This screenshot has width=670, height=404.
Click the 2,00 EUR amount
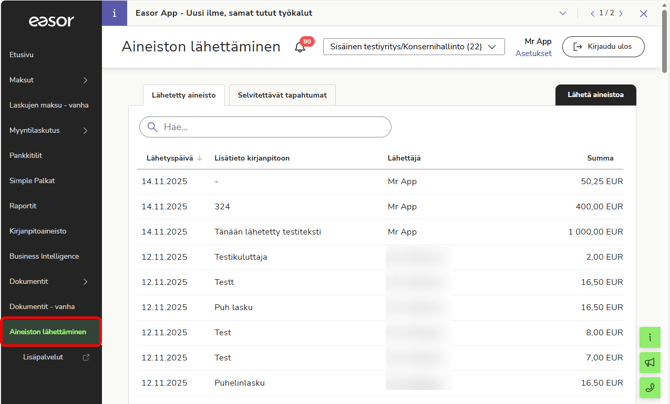click(x=604, y=257)
